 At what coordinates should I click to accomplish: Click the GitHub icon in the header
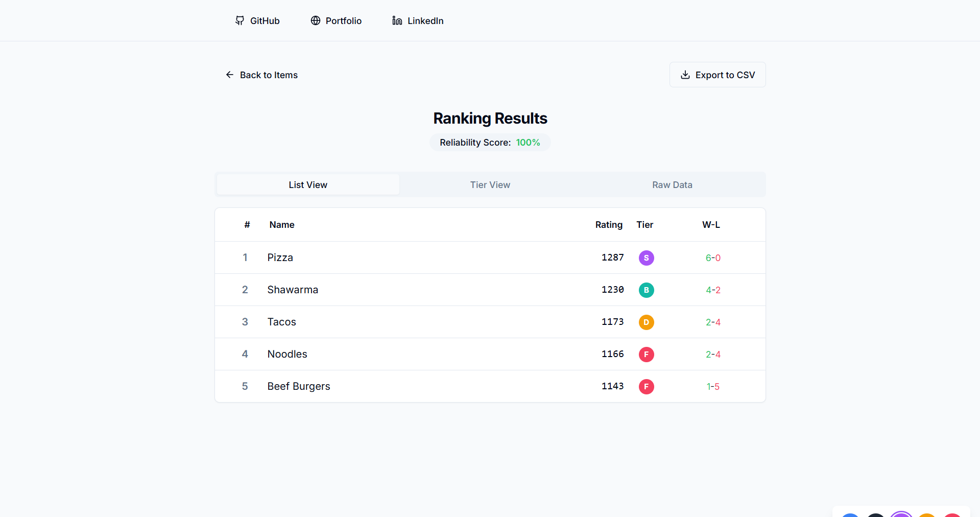click(240, 20)
